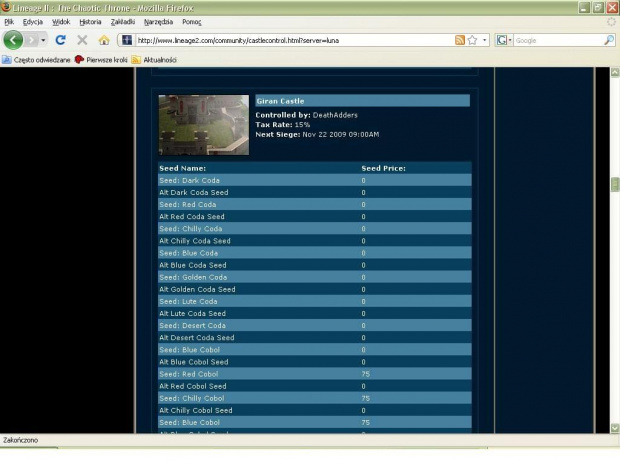Click the 'Alt Chilly Coda Seed' row
This screenshot has height=460, width=620.
[315, 241]
